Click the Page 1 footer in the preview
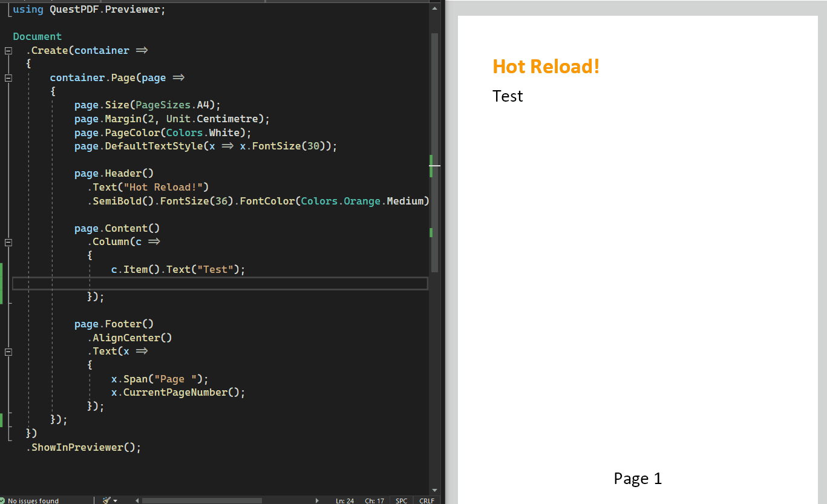827x504 pixels. tap(637, 478)
